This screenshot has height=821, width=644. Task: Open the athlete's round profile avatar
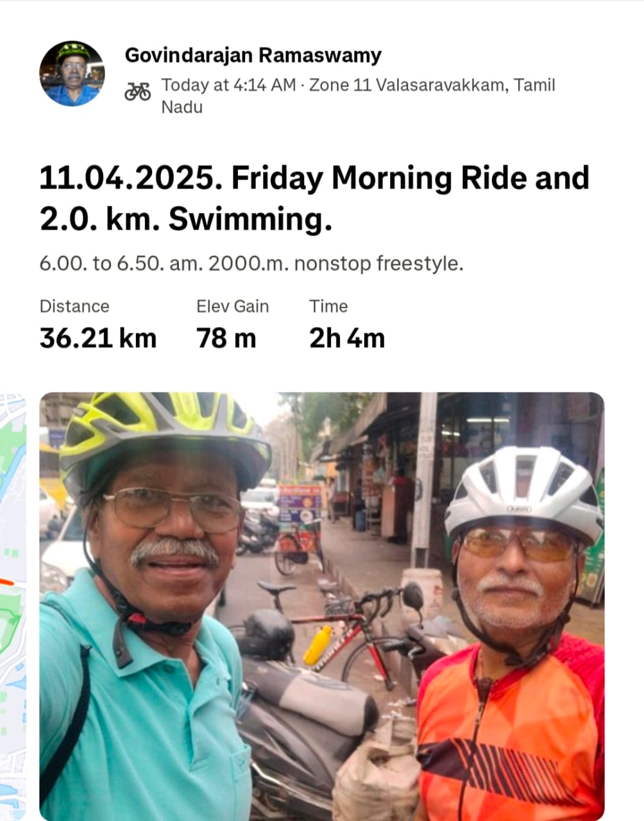click(71, 74)
